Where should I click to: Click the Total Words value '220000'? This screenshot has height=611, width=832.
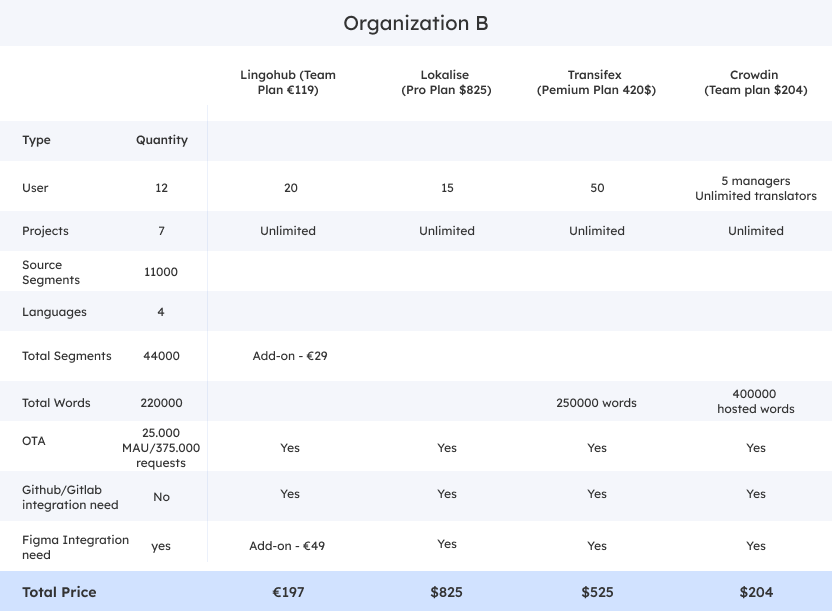(161, 403)
